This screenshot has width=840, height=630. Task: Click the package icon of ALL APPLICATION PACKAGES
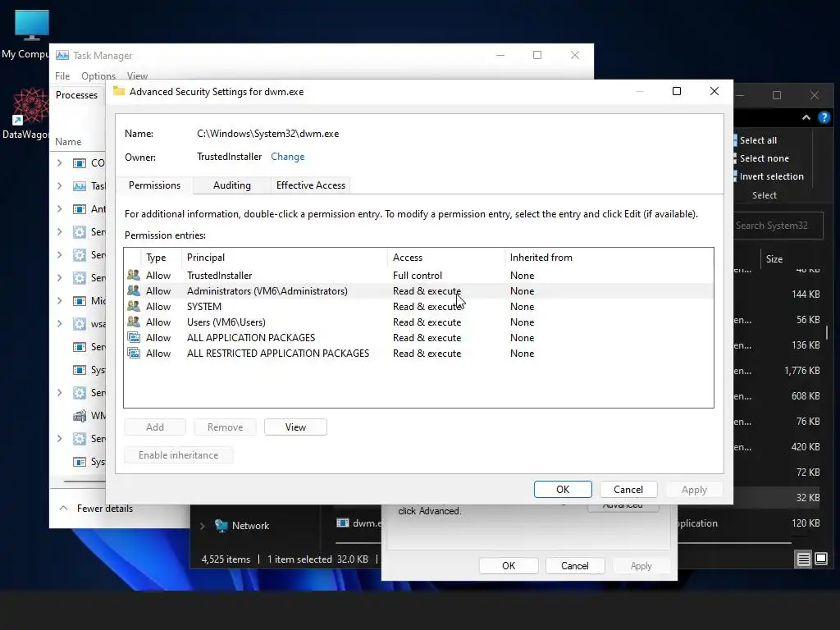click(x=134, y=337)
